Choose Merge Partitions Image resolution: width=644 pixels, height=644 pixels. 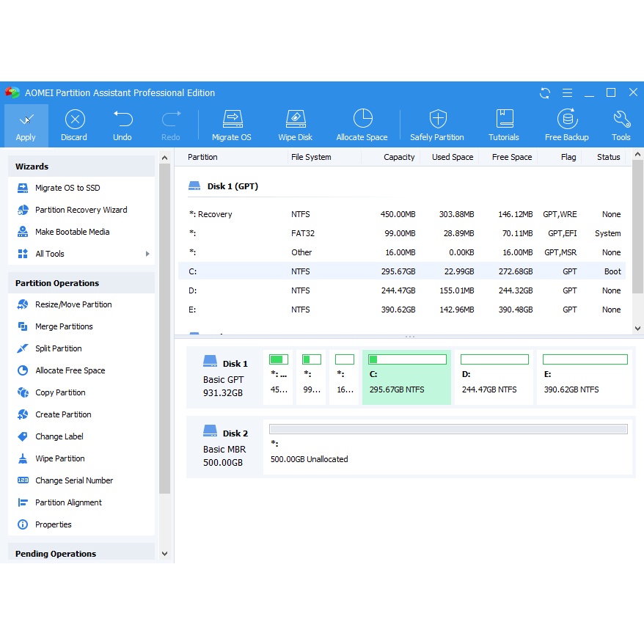pos(81,326)
